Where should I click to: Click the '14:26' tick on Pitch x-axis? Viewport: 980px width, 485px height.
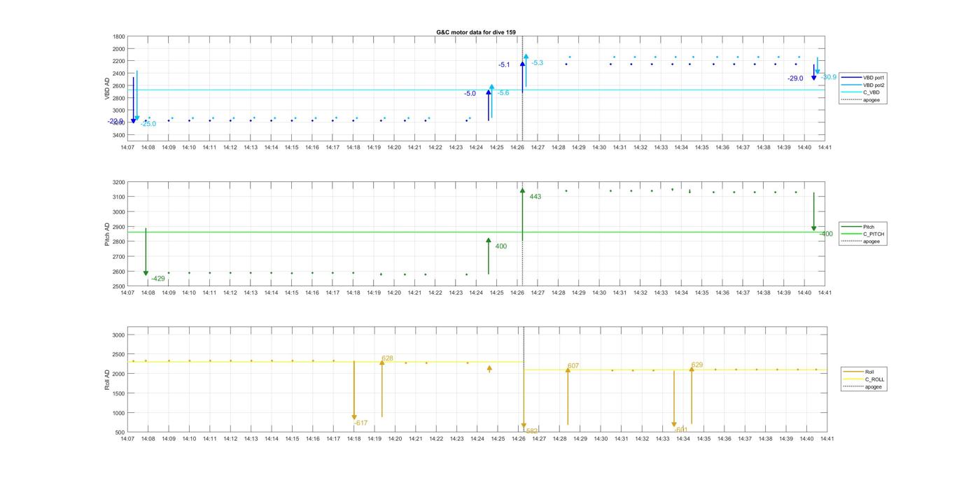point(517,293)
